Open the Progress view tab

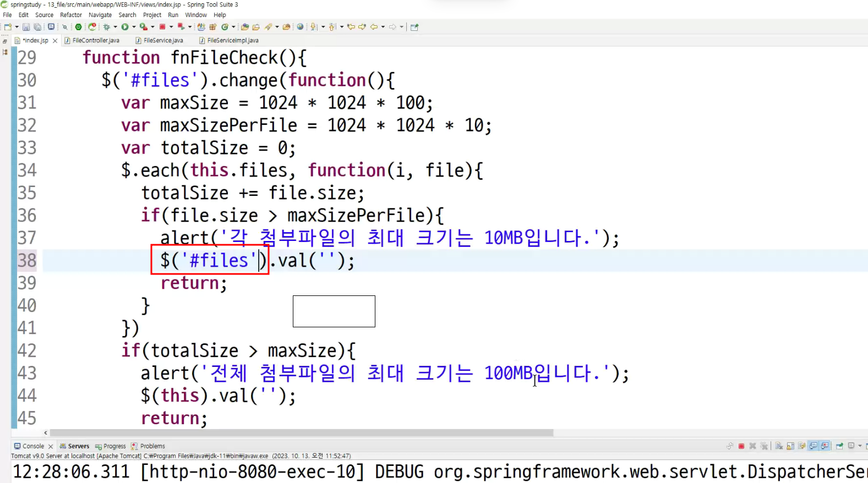(111, 446)
